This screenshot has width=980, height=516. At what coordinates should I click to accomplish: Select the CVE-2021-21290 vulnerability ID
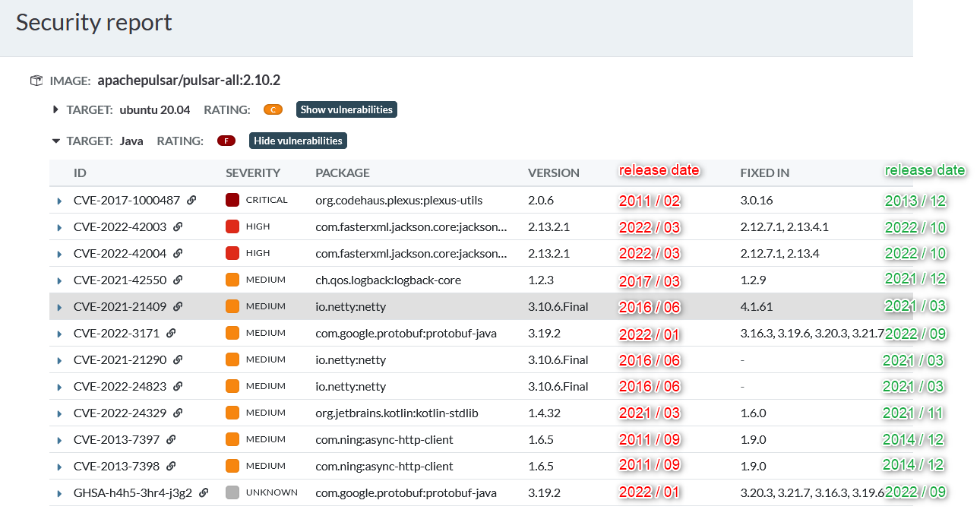coord(120,359)
